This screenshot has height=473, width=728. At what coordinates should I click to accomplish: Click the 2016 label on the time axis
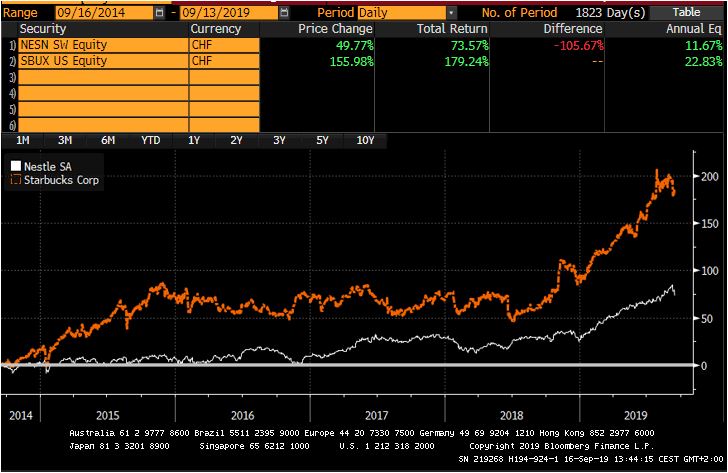[242, 415]
